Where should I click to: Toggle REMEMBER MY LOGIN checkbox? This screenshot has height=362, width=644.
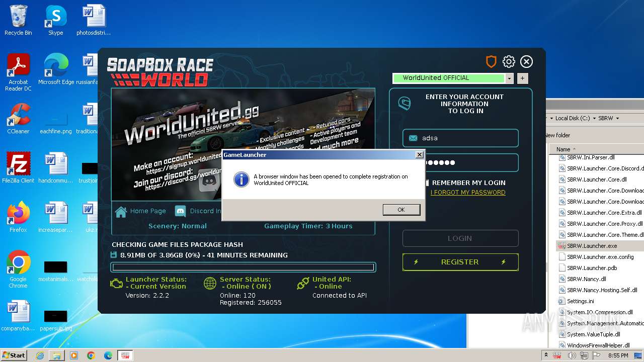pyautogui.click(x=427, y=183)
